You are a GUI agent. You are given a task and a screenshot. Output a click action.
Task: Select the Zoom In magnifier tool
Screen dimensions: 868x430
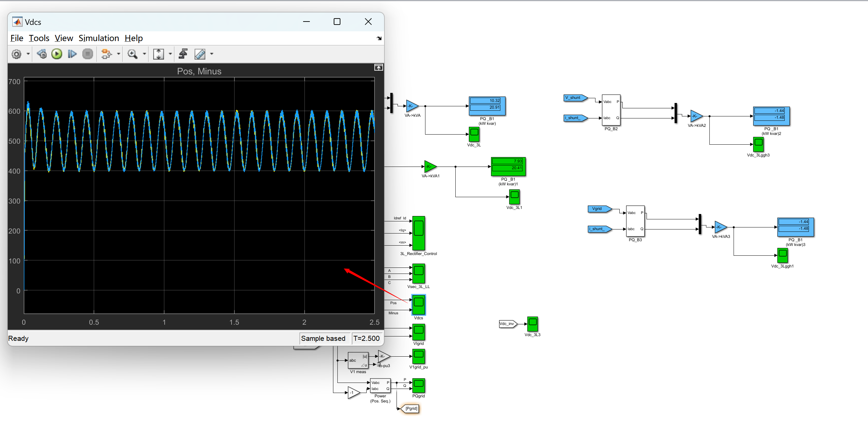pyautogui.click(x=132, y=54)
